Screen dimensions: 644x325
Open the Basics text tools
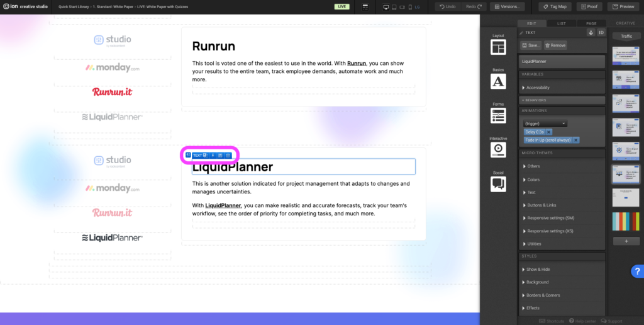click(x=498, y=81)
